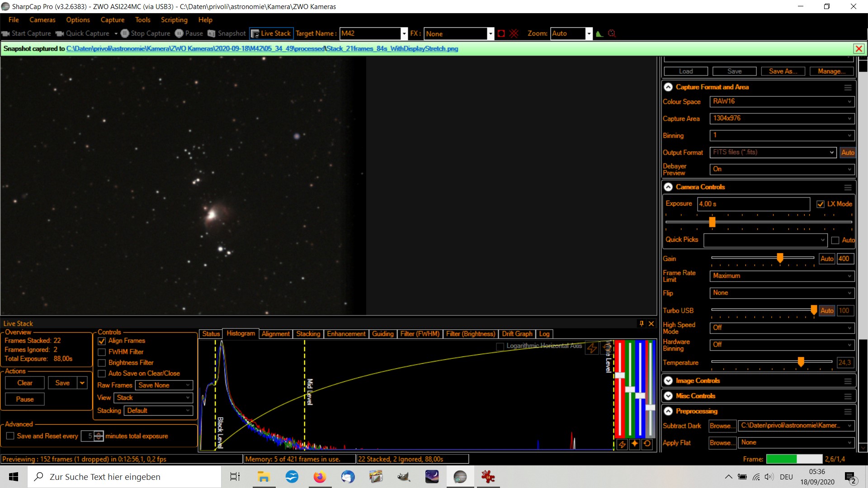Toggle the Turbo USB Auto button
Viewport: 868px width, 488px height.
coord(827,311)
